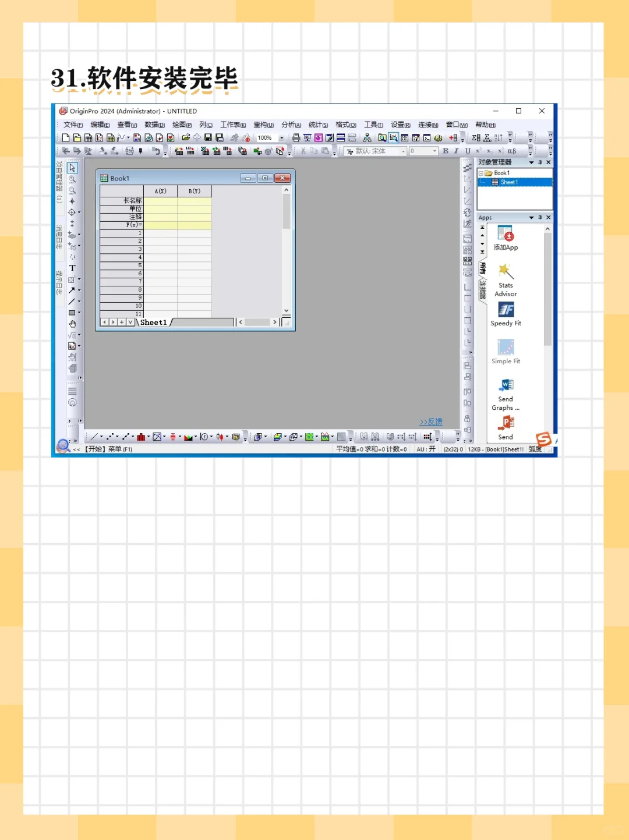Open the 帮助 (Help) menu
This screenshot has height=840, width=629.
[485, 125]
